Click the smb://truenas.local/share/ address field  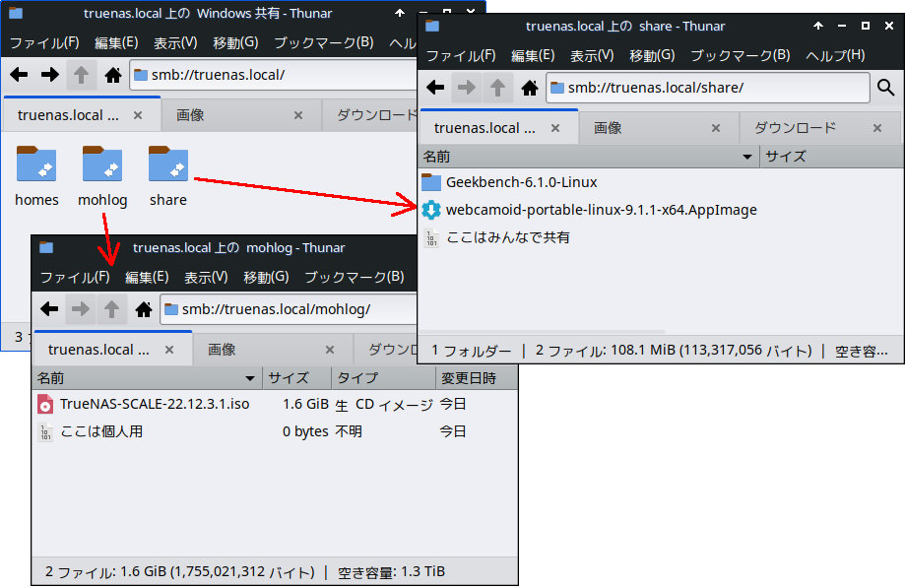708,88
